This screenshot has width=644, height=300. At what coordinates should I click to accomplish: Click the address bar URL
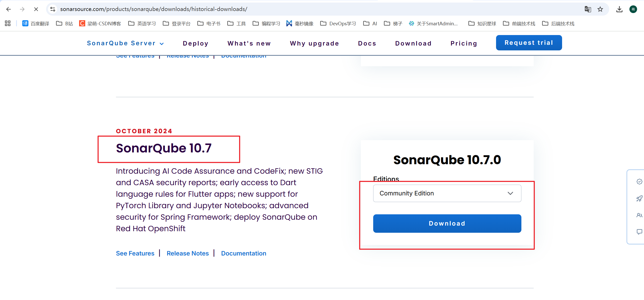[154, 9]
